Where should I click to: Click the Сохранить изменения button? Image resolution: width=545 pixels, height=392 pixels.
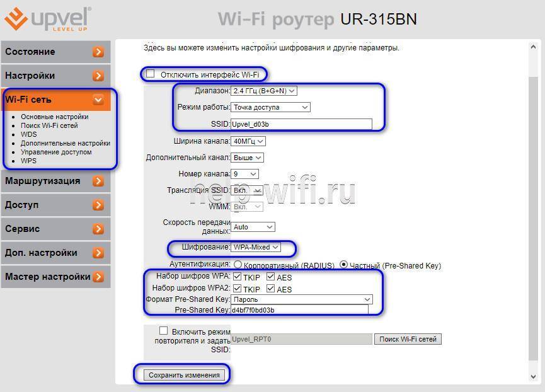point(184,375)
